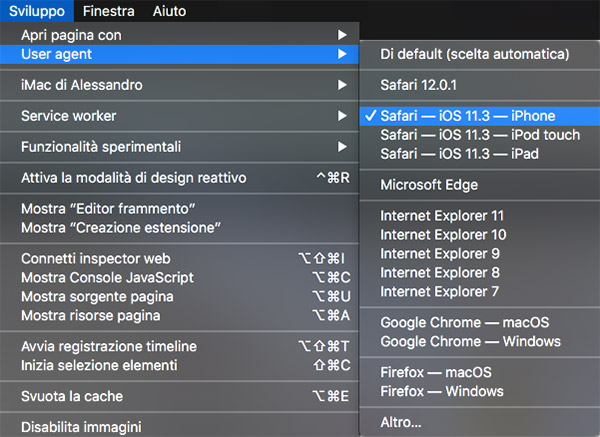Image resolution: width=600 pixels, height=437 pixels.
Task: Select Internet Explorer 11 user agent
Action: [x=480, y=216]
